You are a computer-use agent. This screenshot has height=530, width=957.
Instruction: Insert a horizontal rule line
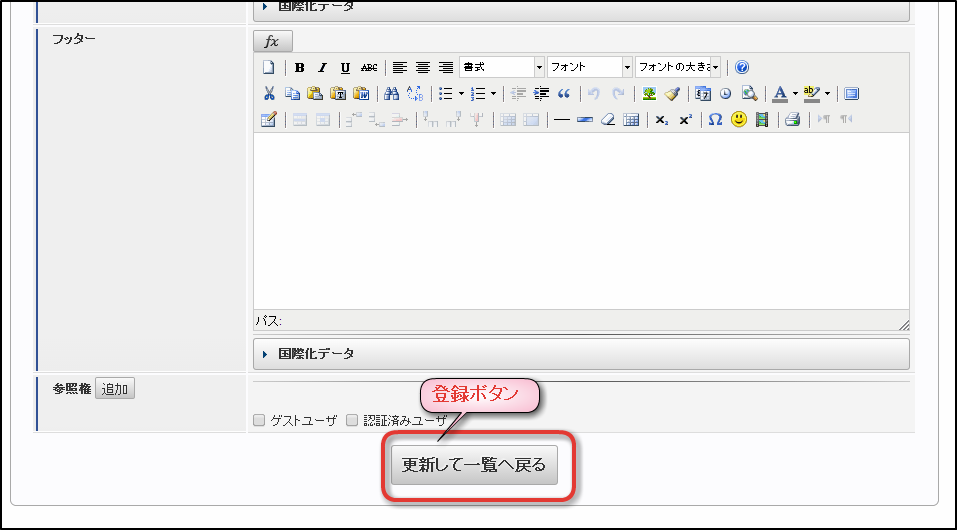click(x=562, y=120)
